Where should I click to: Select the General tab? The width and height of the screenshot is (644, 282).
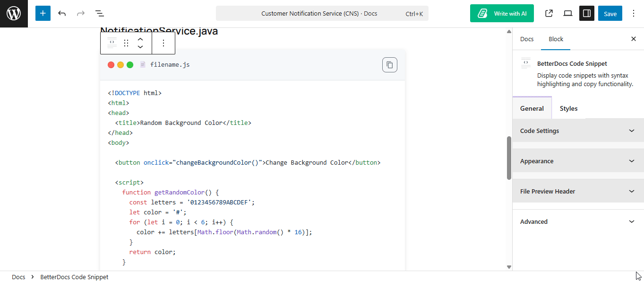pyautogui.click(x=532, y=108)
